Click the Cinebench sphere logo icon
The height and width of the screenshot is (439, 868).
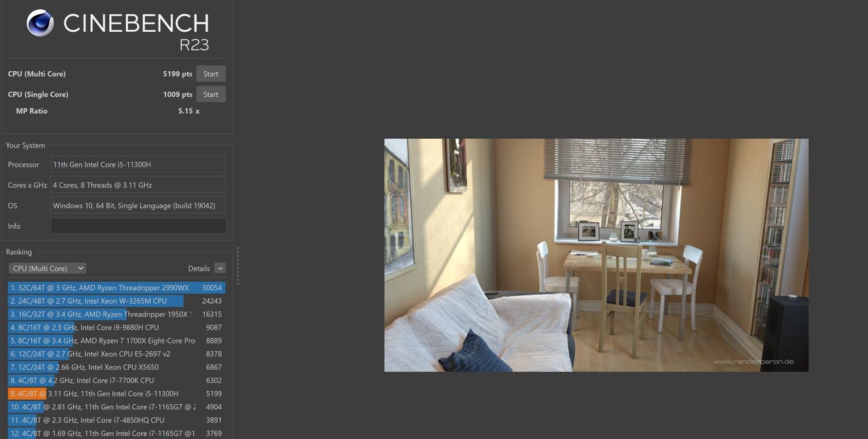click(x=40, y=23)
